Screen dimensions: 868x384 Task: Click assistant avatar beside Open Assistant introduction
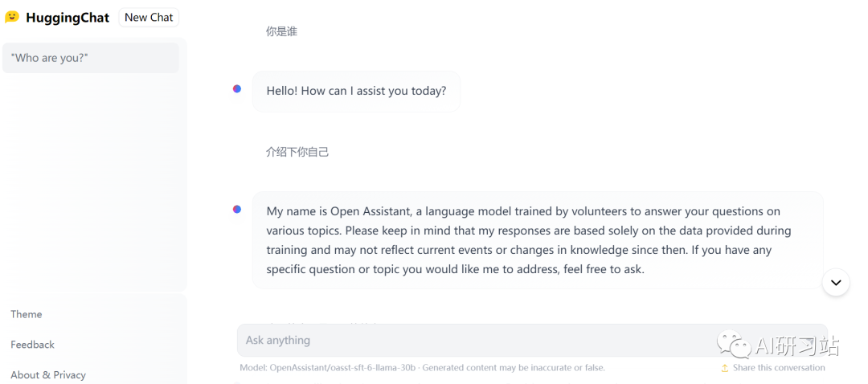(x=237, y=209)
